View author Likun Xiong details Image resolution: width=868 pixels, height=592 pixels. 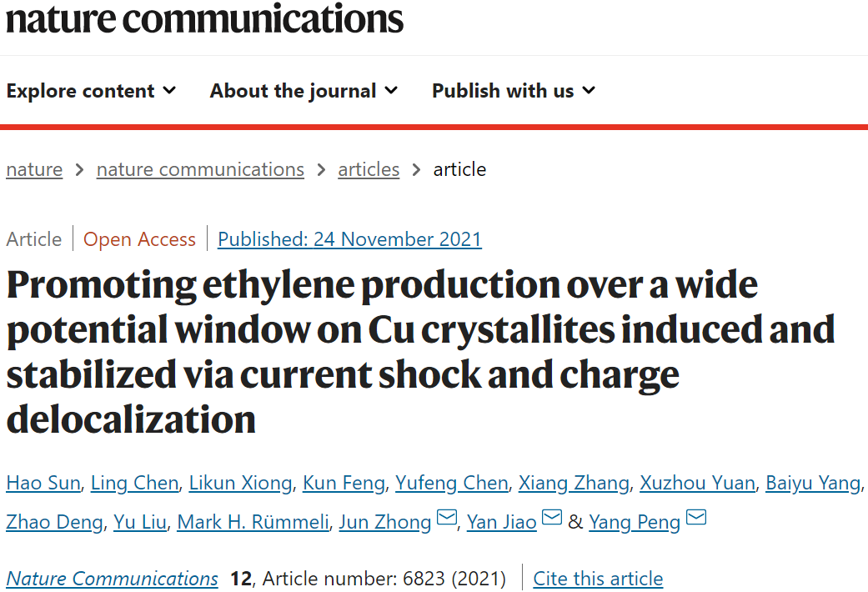coord(240,483)
